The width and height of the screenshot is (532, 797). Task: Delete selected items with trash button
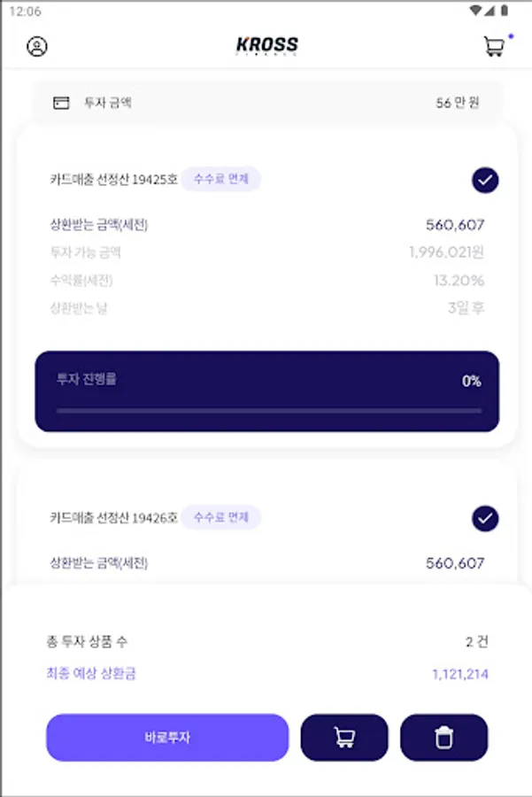click(x=443, y=738)
